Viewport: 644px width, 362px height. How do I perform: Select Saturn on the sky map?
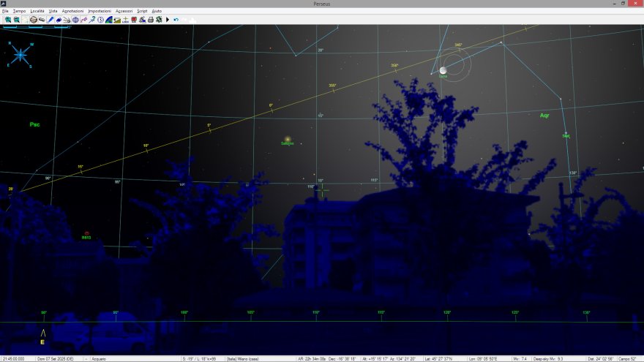[288, 139]
